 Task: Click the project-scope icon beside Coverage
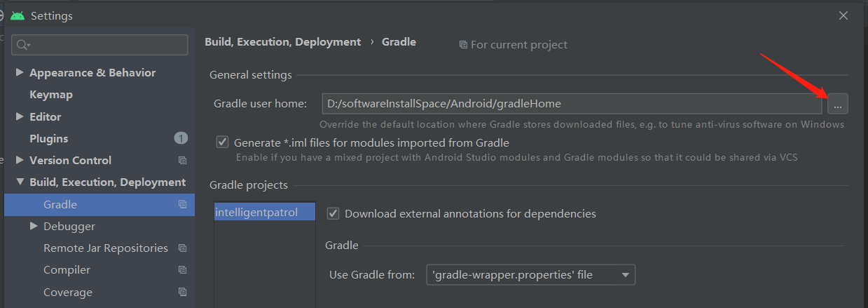182,292
